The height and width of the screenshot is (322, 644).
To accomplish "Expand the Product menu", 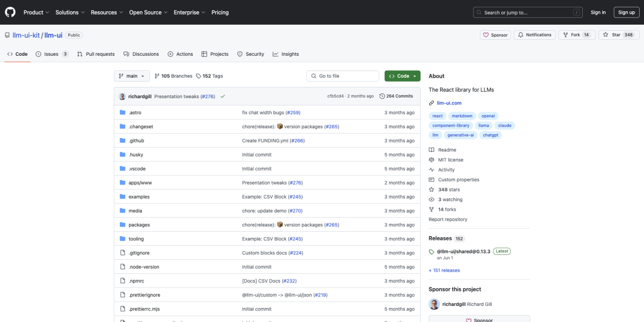I will coord(36,12).
